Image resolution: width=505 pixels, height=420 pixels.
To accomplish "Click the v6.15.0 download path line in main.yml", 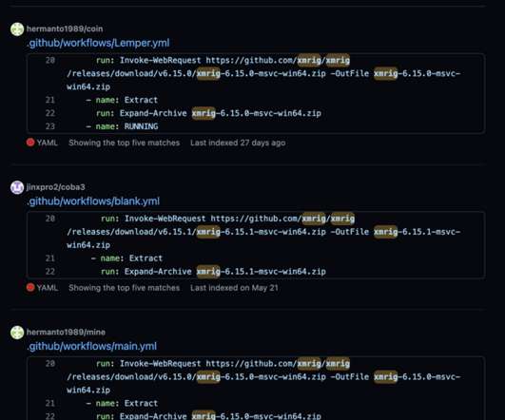I will click(263, 376).
